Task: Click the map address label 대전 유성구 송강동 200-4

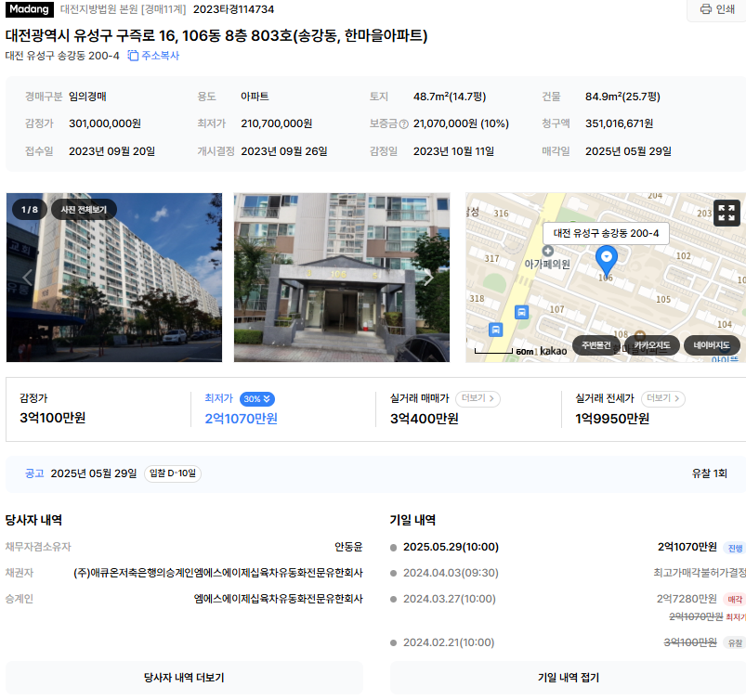Action: (606, 234)
